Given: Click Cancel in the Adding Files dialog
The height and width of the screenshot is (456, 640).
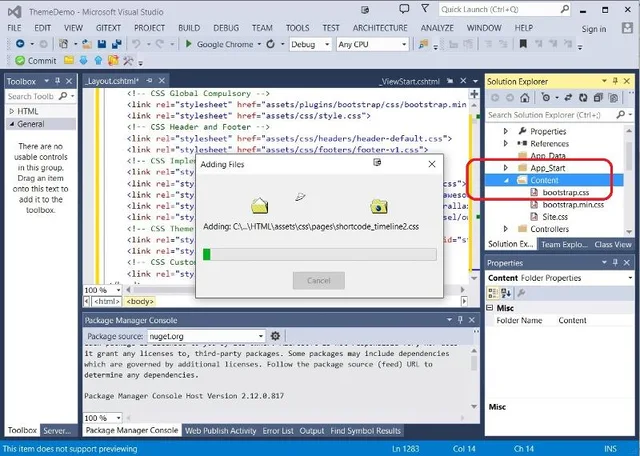Looking at the screenshot, I should pyautogui.click(x=319, y=280).
